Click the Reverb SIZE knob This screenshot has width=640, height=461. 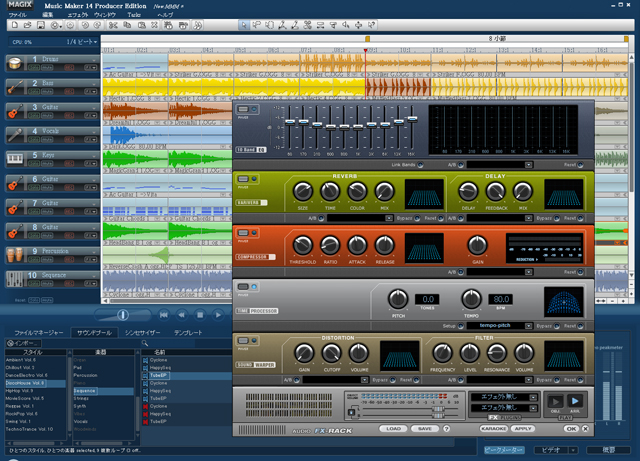[x=302, y=192]
